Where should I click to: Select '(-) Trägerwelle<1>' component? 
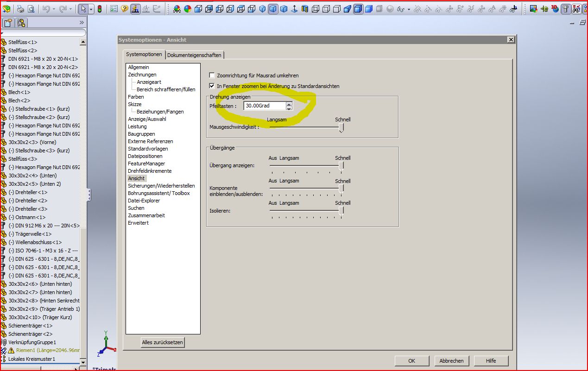[x=30, y=234]
